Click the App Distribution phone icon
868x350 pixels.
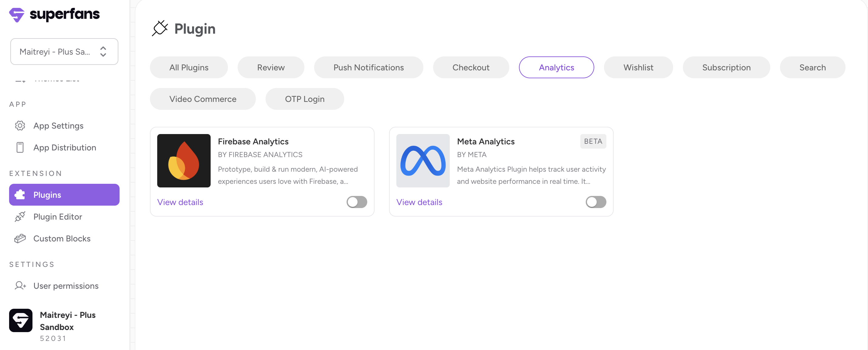pos(20,147)
